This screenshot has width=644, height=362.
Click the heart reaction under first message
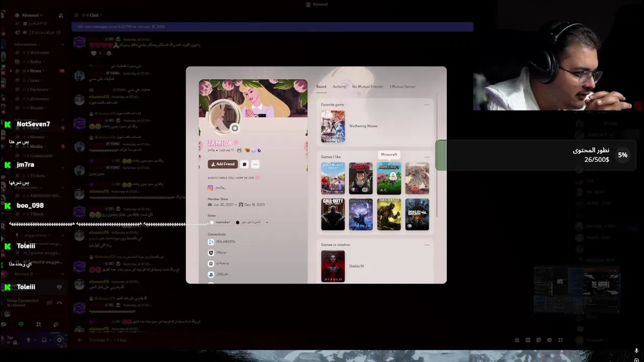(96, 53)
